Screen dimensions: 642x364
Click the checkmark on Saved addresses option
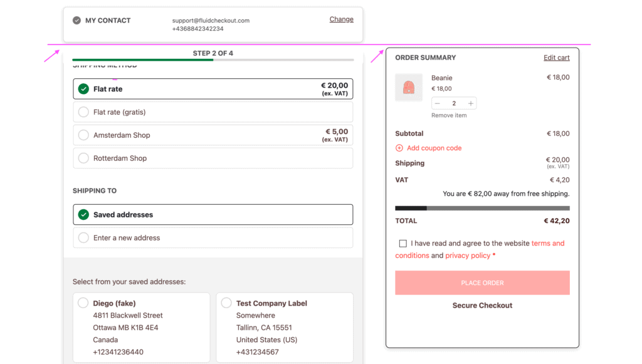pyautogui.click(x=83, y=214)
